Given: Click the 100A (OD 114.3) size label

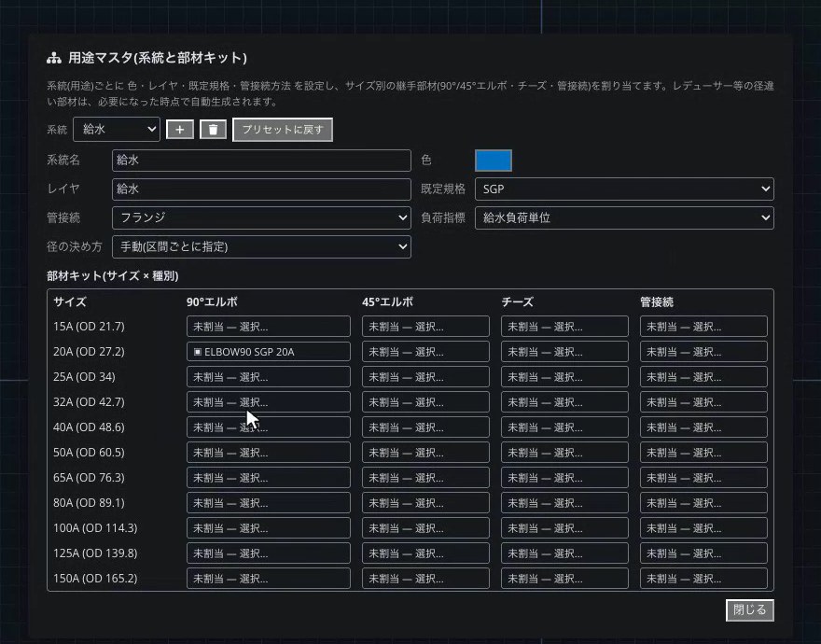Looking at the screenshot, I should [95, 527].
